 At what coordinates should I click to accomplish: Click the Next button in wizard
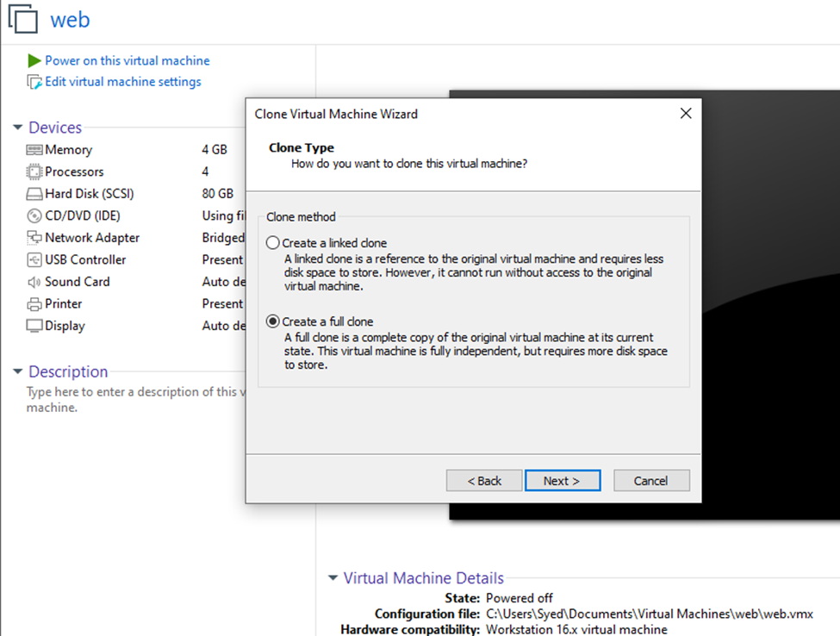(561, 481)
